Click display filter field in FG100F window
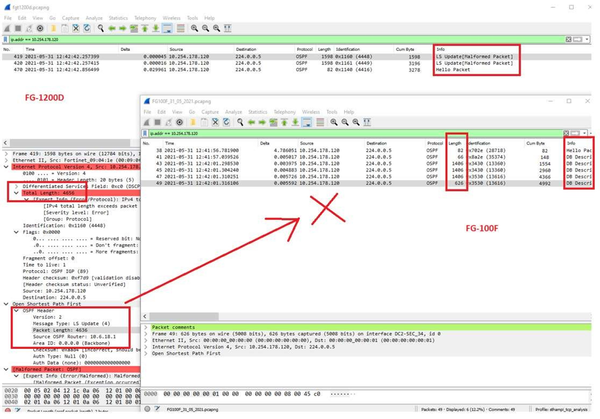 356,134
